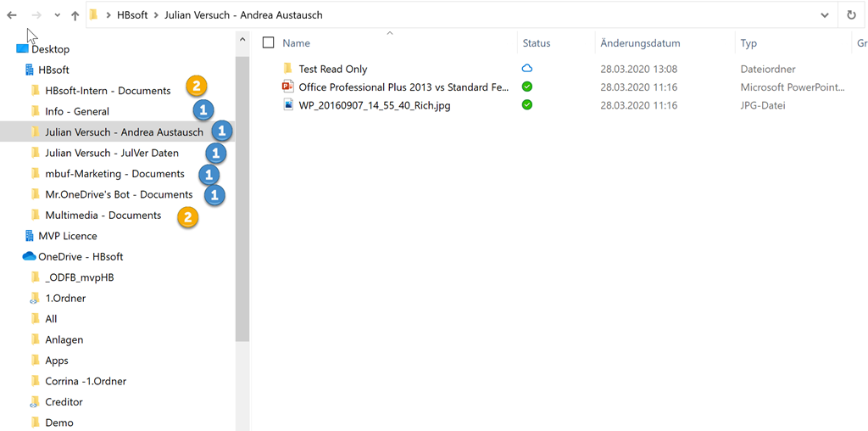The image size is (868, 431).
Task: Expand the address bar history dropdown
Action: [825, 15]
